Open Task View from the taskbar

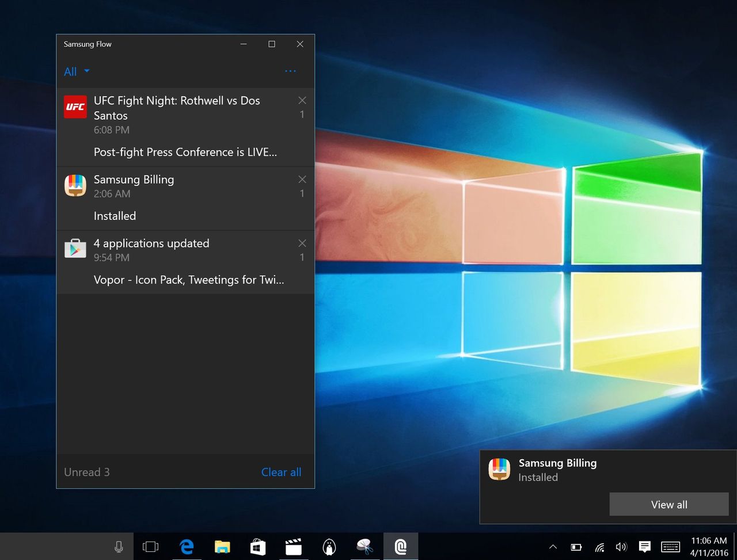150,547
